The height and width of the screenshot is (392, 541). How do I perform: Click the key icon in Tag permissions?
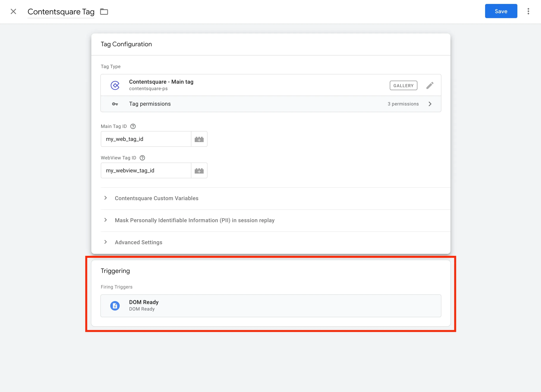(115, 104)
